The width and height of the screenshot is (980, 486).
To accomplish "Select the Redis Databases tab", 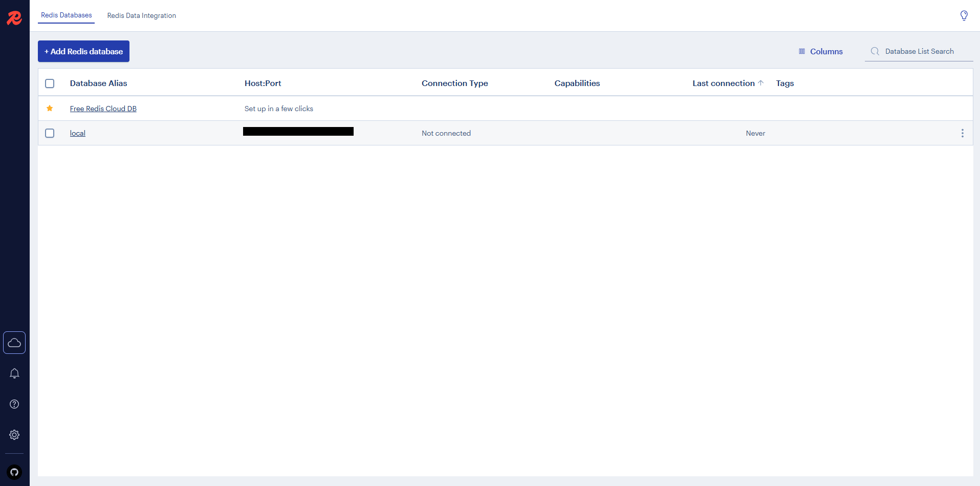I will pyautogui.click(x=66, y=15).
